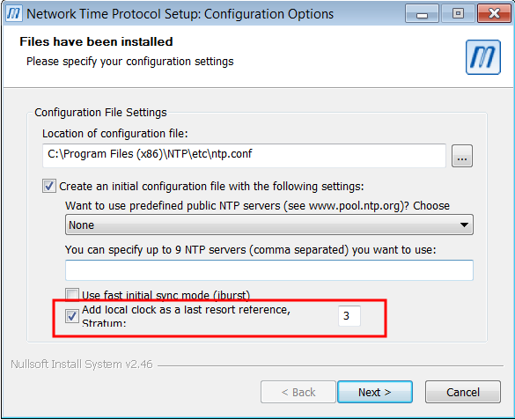515x420 pixels.
Task: Click 'Configuration File Settings' group label
Action: (100, 113)
